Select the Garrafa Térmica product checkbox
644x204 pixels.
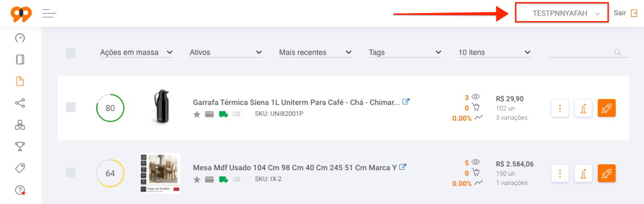pos(71,107)
